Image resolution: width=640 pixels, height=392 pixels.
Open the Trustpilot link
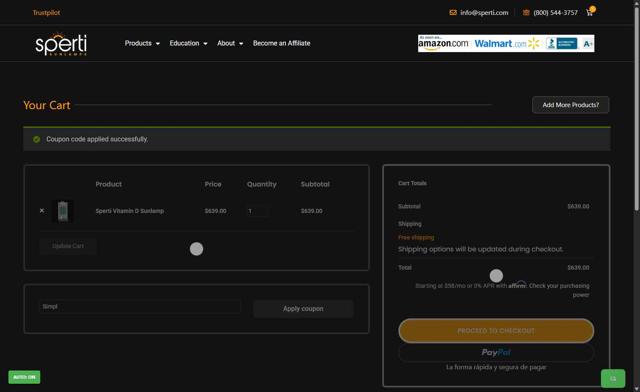[46, 13]
